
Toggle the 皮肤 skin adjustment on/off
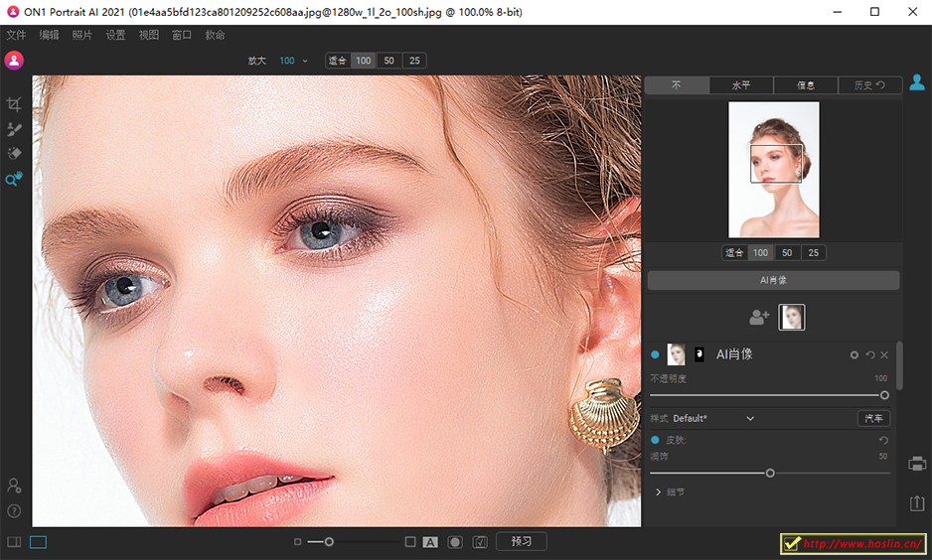tap(655, 440)
